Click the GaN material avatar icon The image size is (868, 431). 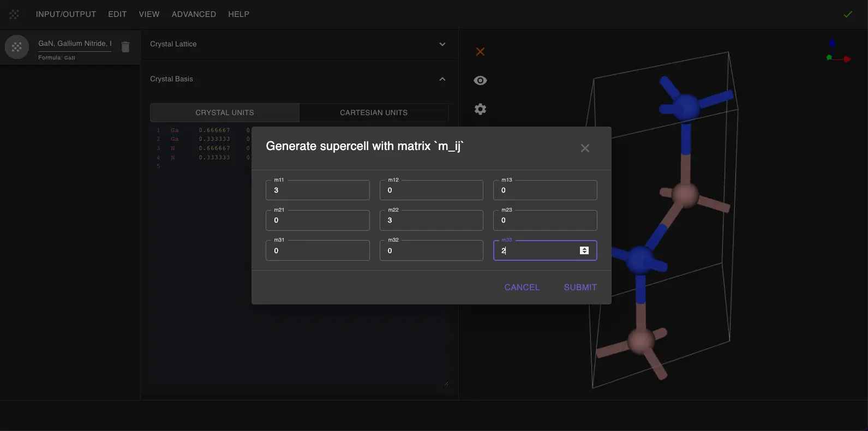pos(17,47)
